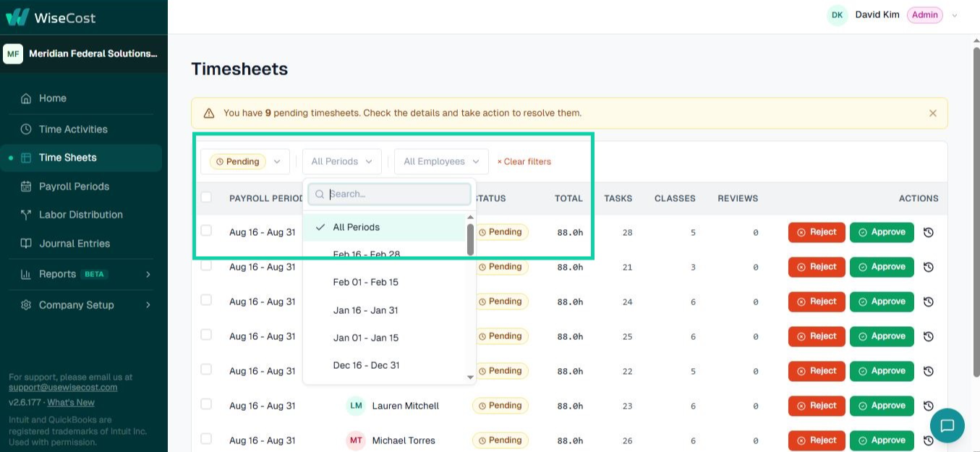Click the MF company avatar

point(13,54)
